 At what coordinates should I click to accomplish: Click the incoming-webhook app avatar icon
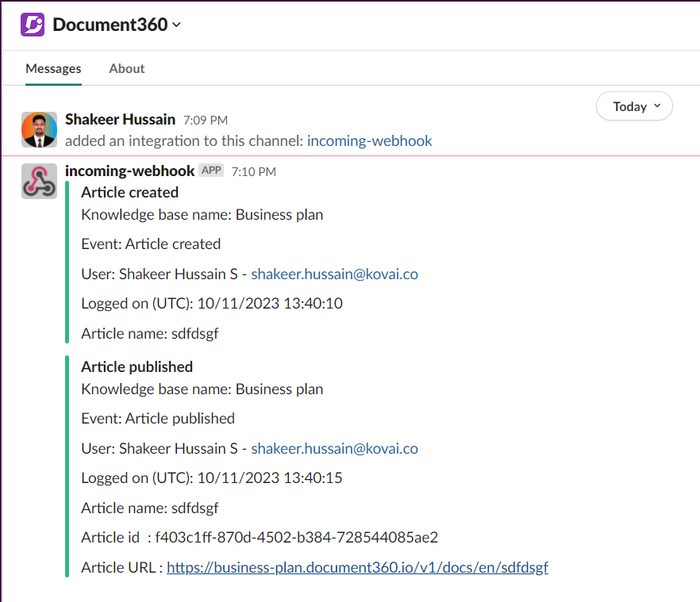pyautogui.click(x=39, y=181)
